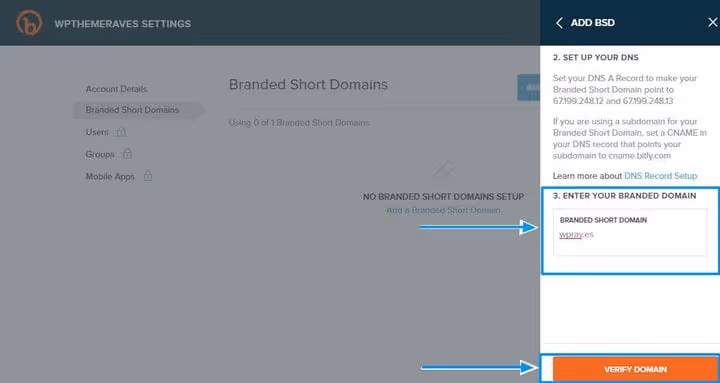Open the Groups section
This screenshot has height=383, width=720.
pyautogui.click(x=100, y=154)
